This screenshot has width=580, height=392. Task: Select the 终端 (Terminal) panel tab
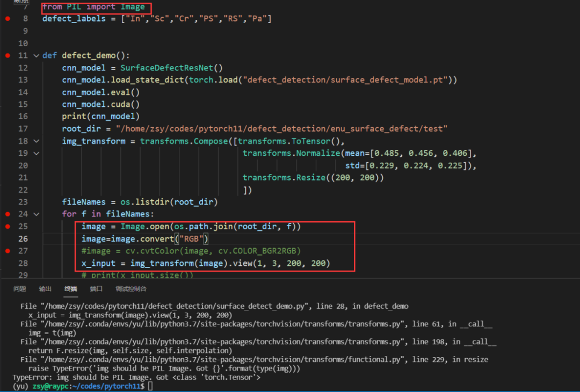[x=71, y=289]
